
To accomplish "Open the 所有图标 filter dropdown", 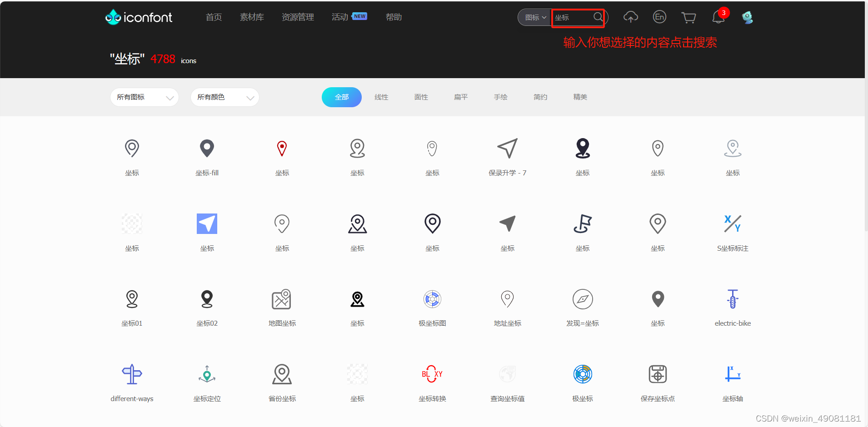I will coord(144,97).
